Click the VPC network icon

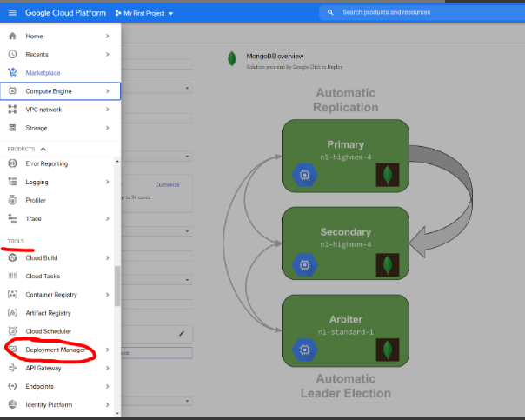tap(12, 110)
